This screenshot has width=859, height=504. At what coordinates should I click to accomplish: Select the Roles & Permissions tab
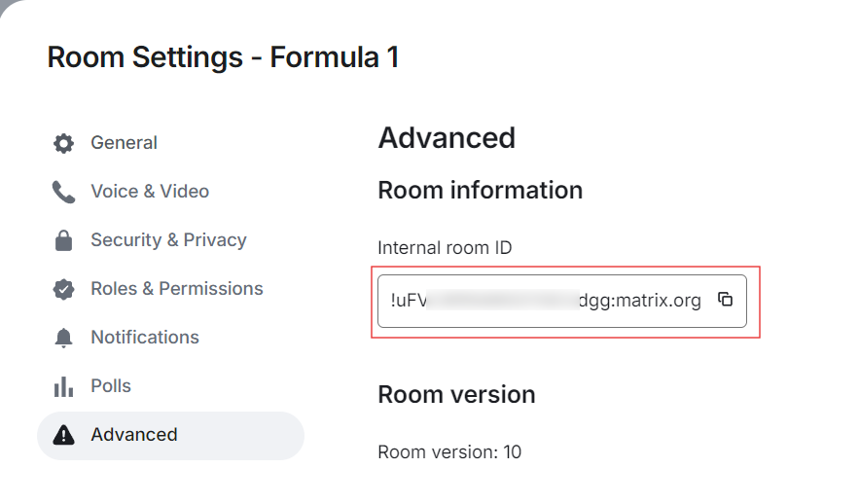pyautogui.click(x=176, y=289)
